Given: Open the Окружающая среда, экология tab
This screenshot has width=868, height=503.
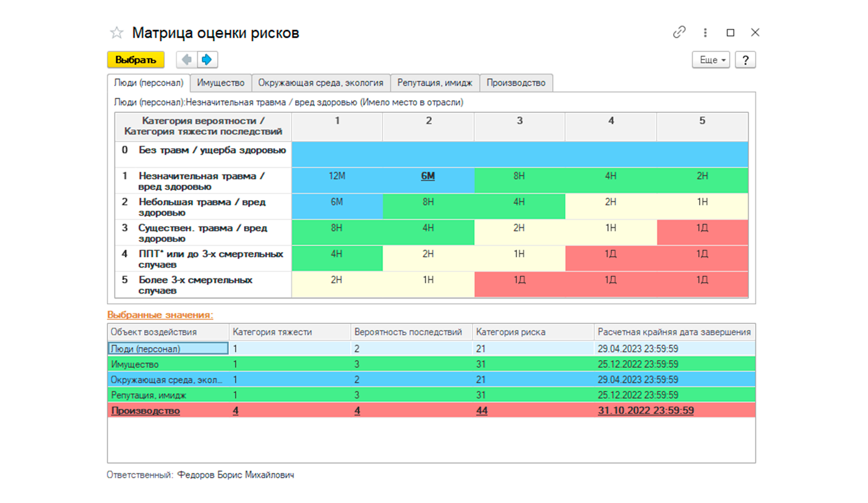Looking at the screenshot, I should coord(320,83).
